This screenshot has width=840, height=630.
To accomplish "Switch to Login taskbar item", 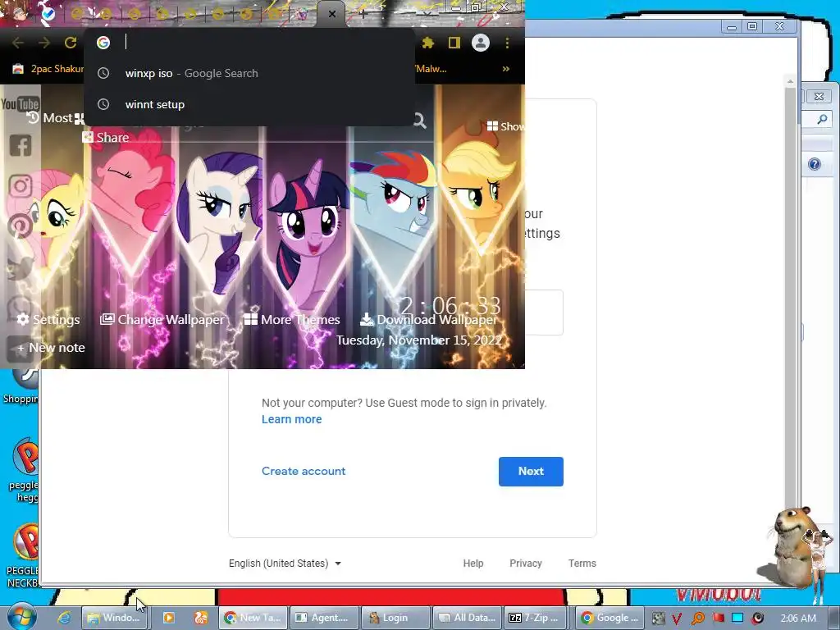I will 395,618.
